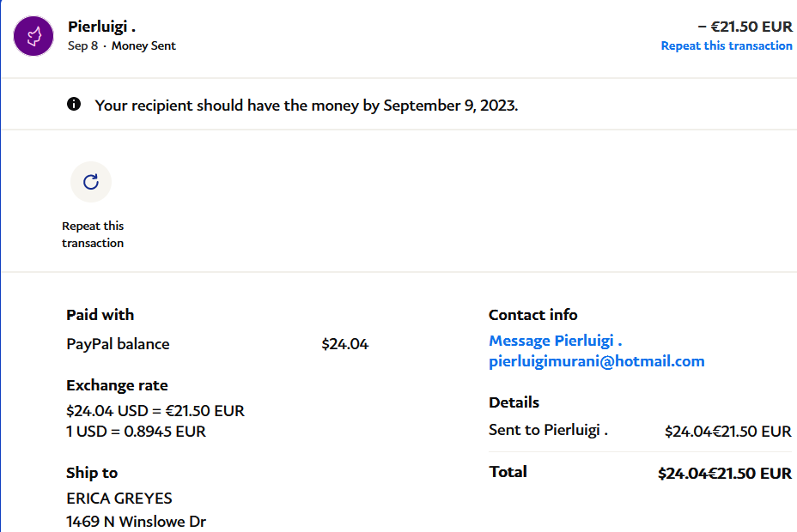Click the Sep 8 Money Sent subtitle
Image resolution: width=797 pixels, height=532 pixels.
click(122, 45)
